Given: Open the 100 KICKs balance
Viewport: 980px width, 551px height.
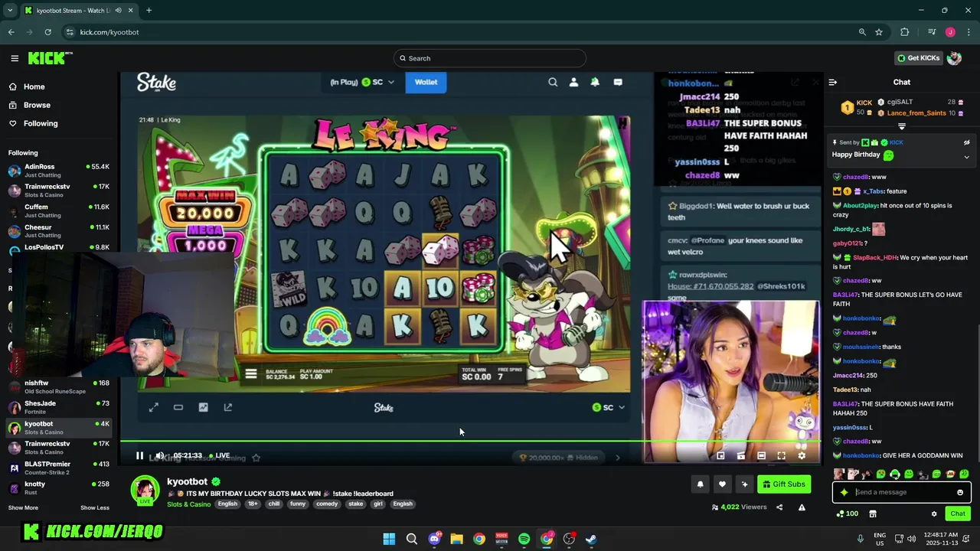Looking at the screenshot, I should [847, 514].
